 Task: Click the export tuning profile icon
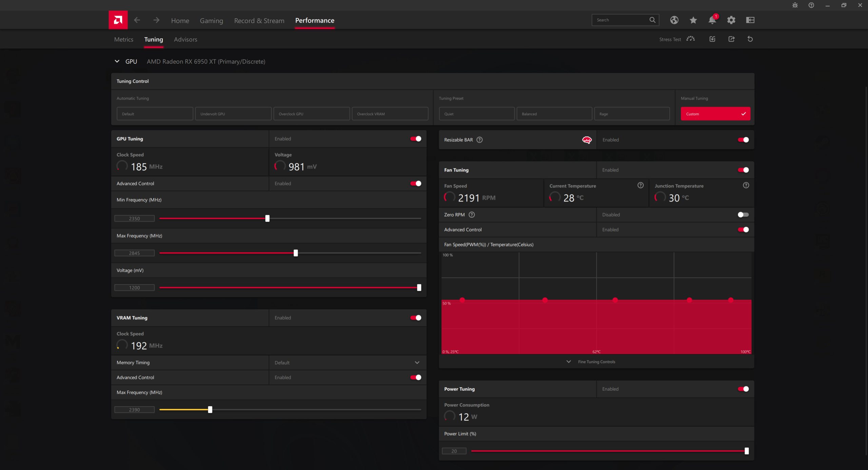pos(731,39)
